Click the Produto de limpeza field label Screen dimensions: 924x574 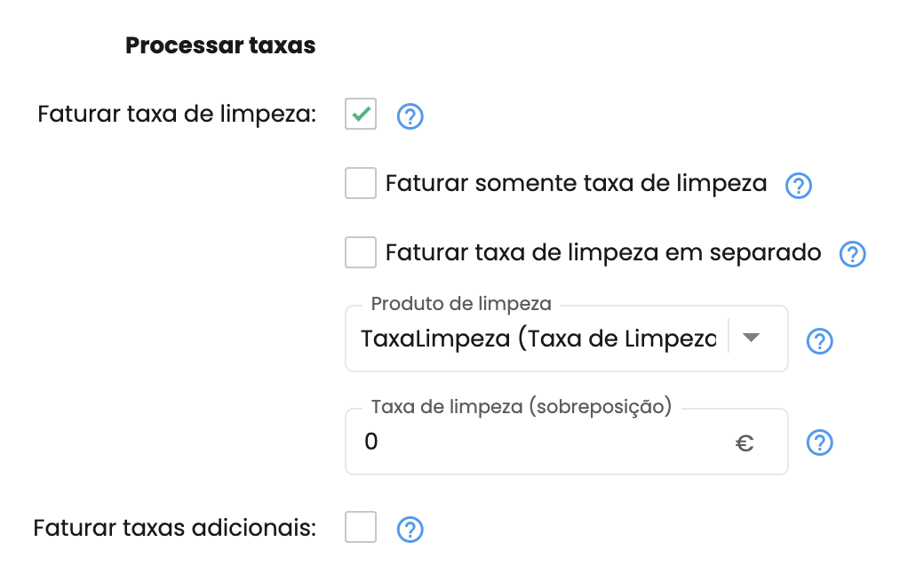tap(461, 304)
